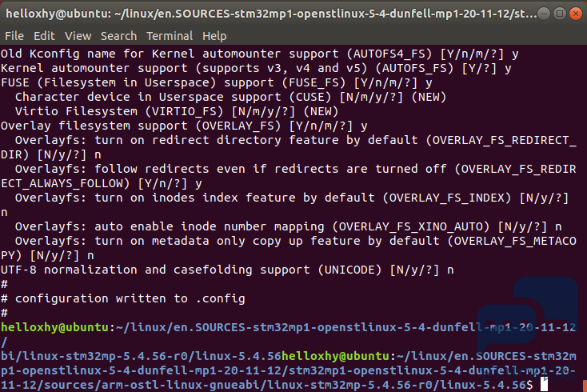This screenshot has width=587, height=392.
Task: Click the UNICODE casefolding support line
Action: click(x=227, y=270)
